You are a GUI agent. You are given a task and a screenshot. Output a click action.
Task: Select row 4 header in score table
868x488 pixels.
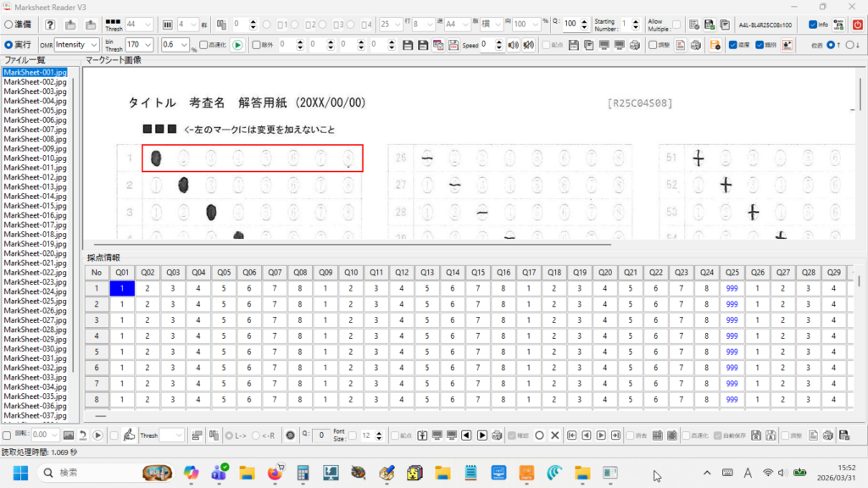[97, 335]
